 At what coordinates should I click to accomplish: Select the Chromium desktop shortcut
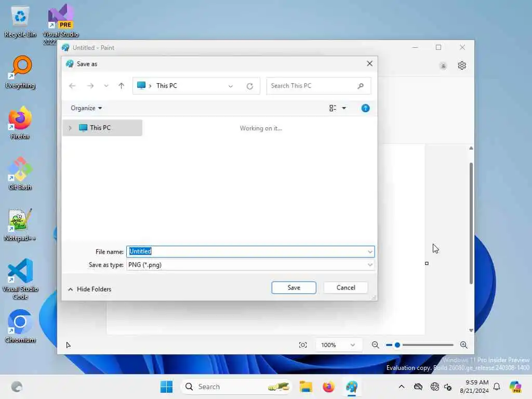coord(20,326)
